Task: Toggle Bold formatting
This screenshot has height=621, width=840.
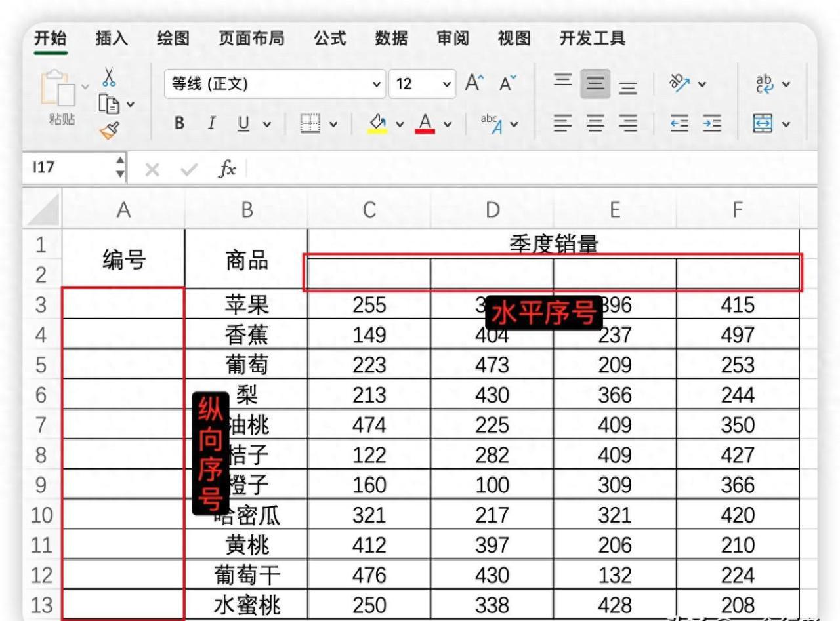Action: pyautogui.click(x=179, y=123)
